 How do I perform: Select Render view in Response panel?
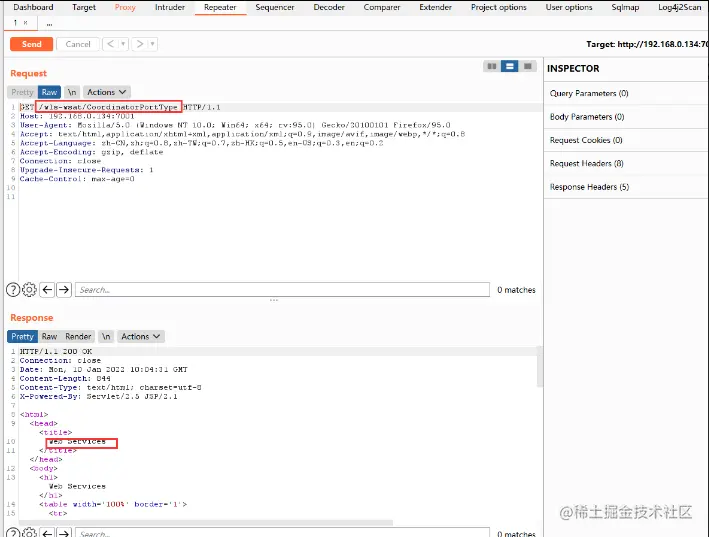click(78, 337)
